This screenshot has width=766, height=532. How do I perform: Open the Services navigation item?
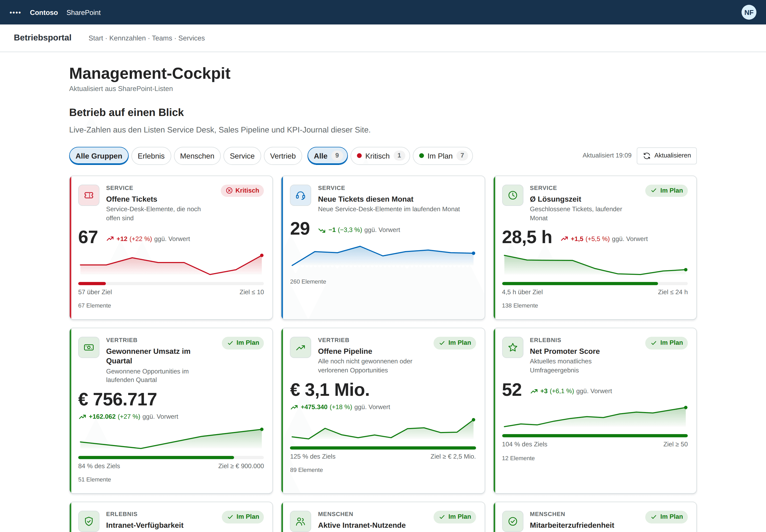pyautogui.click(x=191, y=38)
